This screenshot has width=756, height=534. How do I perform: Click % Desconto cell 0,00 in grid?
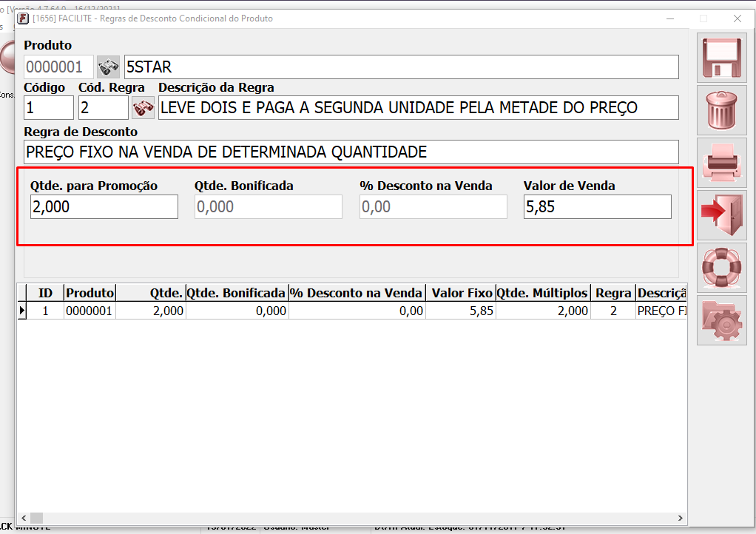tap(357, 311)
